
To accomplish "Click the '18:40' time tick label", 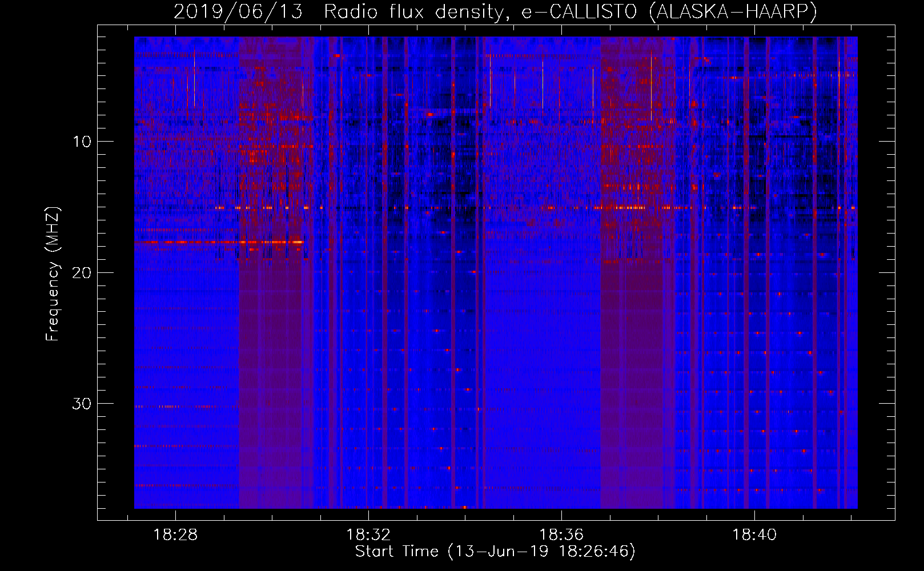I will 754,535.
